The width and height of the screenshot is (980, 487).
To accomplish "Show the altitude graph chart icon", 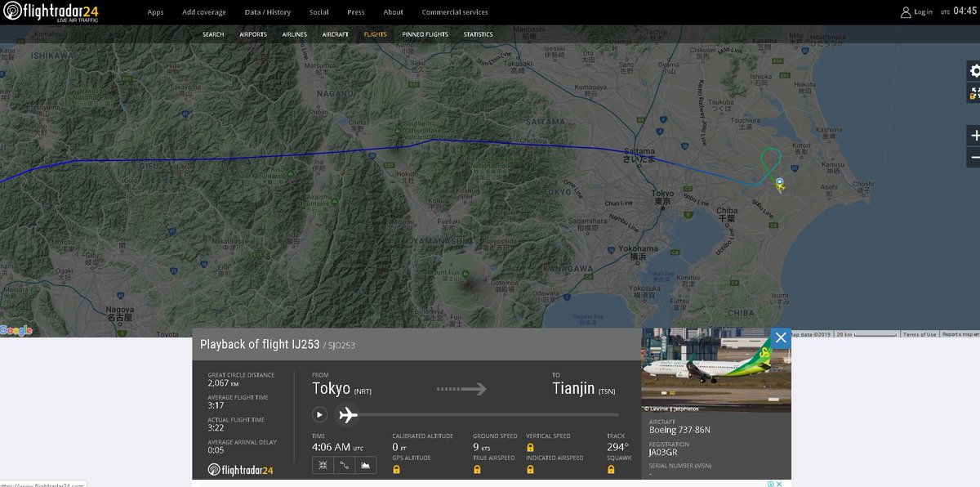I will tap(366, 465).
